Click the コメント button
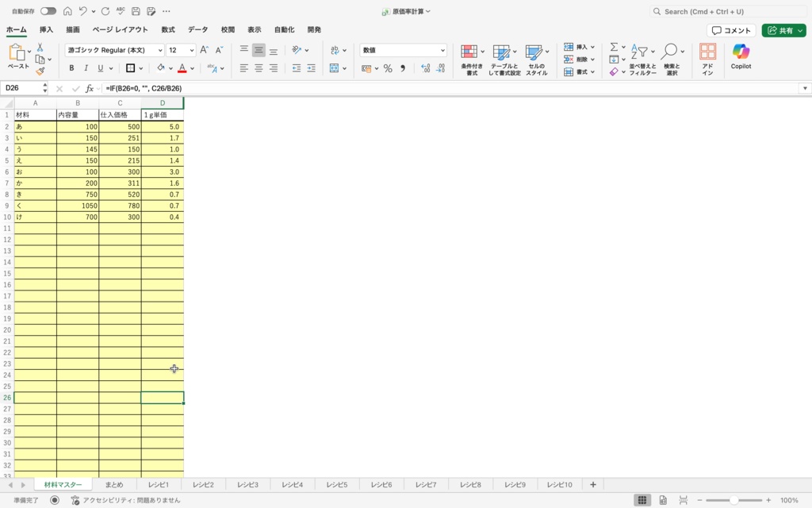Screen dimensions: 812x508 [x=730, y=31]
